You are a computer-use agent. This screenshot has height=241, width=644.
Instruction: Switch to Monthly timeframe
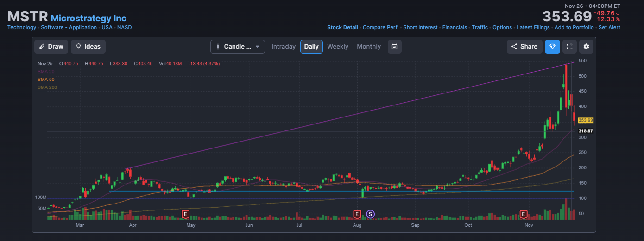(x=369, y=47)
